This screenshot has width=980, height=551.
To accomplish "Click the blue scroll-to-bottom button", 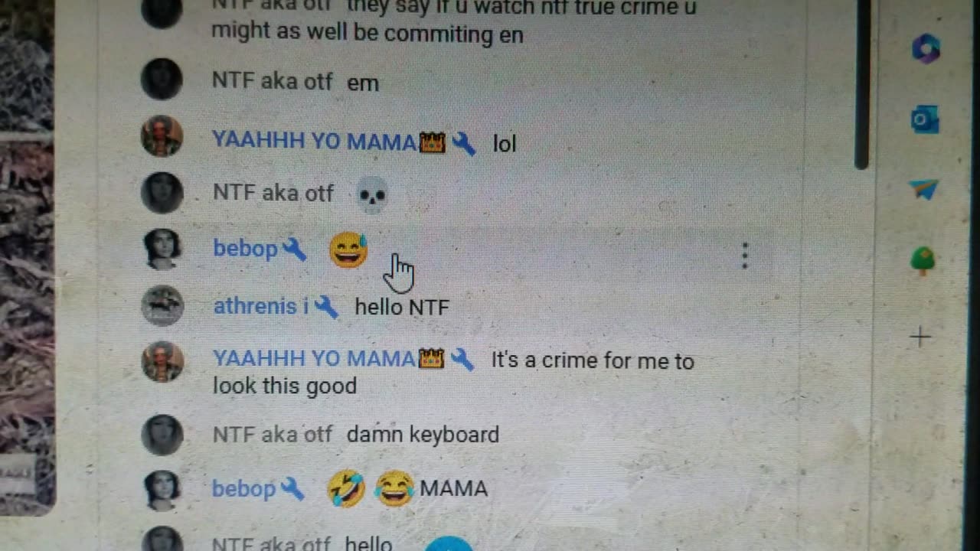I will coord(449,544).
